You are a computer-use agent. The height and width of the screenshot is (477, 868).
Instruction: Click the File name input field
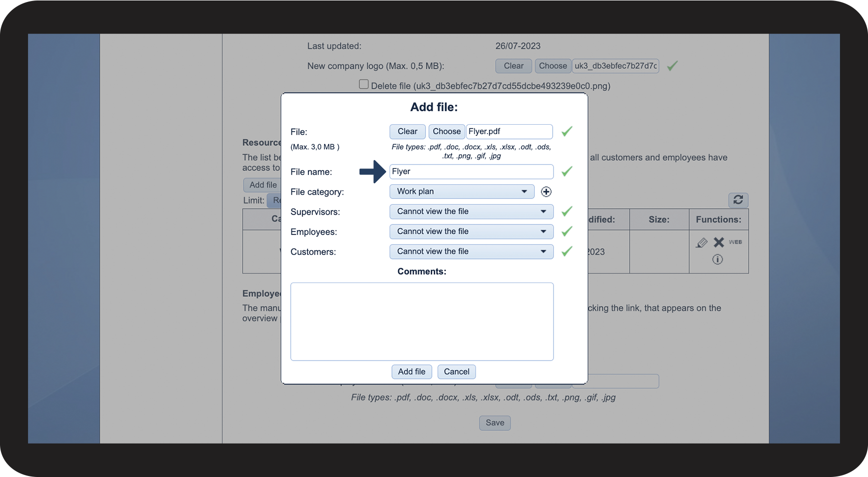[x=471, y=171]
